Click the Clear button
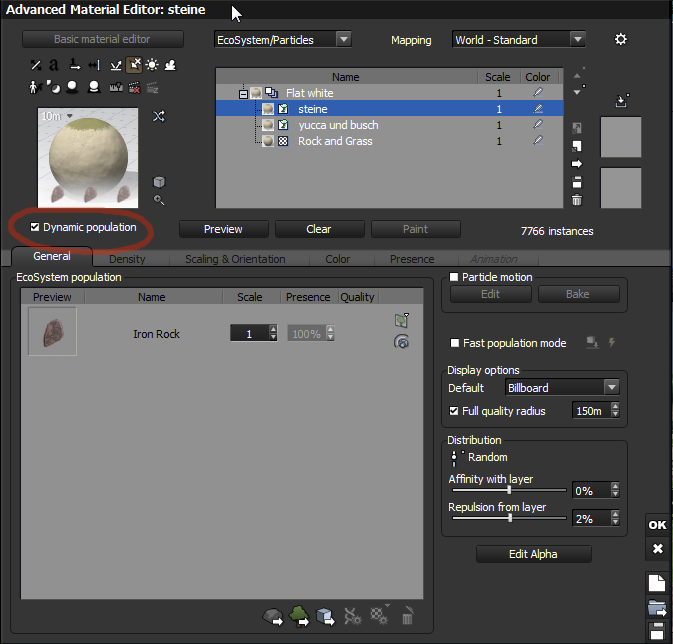Image resolution: width=673 pixels, height=644 pixels. click(319, 229)
